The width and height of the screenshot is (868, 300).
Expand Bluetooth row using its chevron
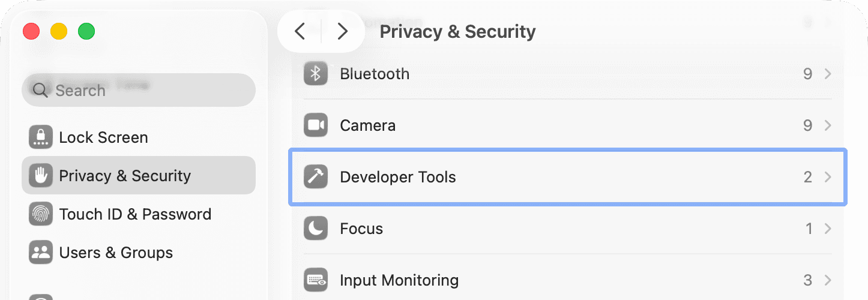pyautogui.click(x=828, y=74)
